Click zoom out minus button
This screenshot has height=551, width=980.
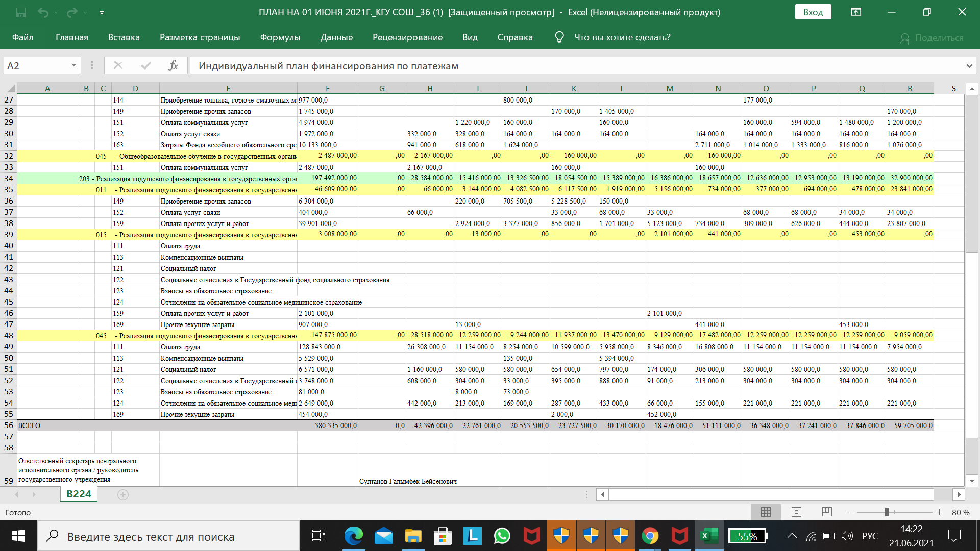pos(849,512)
